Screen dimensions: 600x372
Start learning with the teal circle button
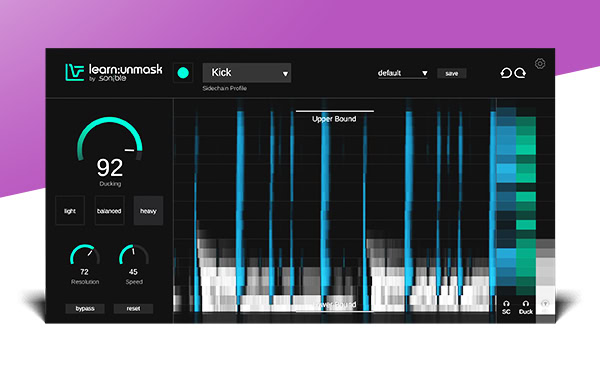tap(183, 73)
